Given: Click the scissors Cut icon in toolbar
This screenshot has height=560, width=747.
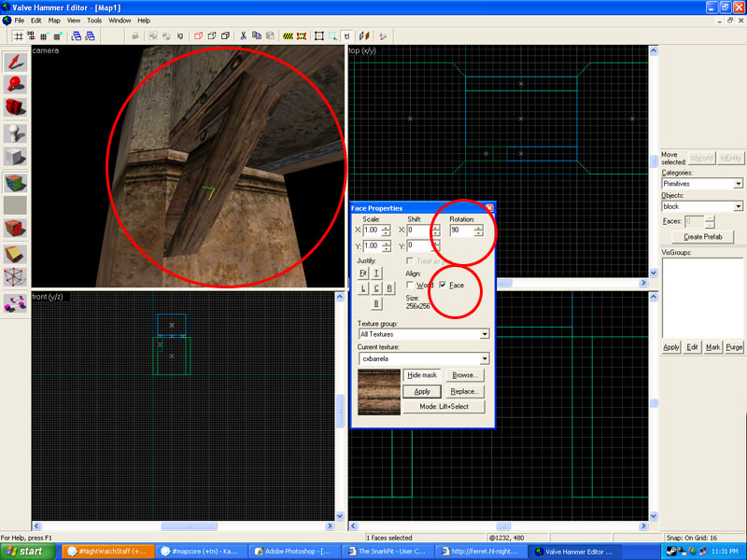Looking at the screenshot, I should tap(243, 35).
